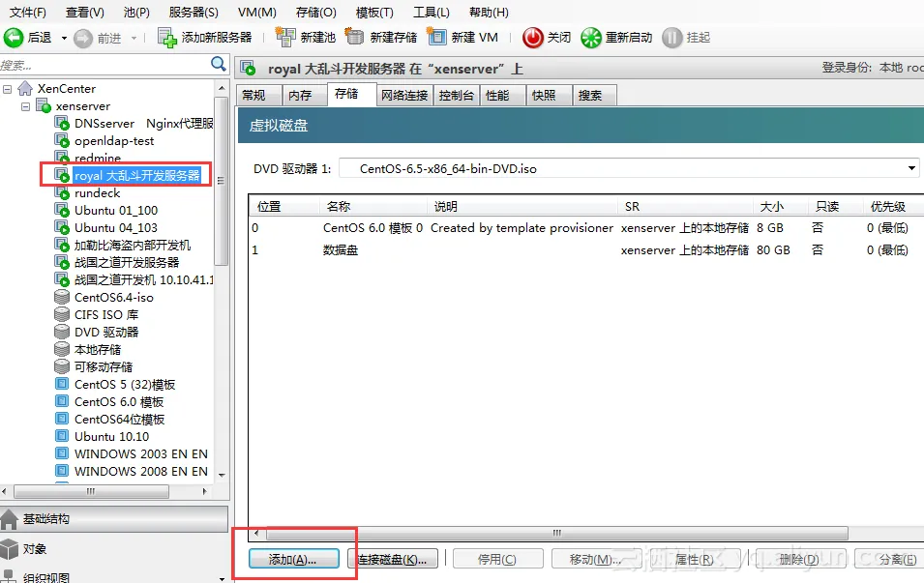924x583 pixels.
Task: Click the New VM toolbar icon
Action: click(436, 37)
